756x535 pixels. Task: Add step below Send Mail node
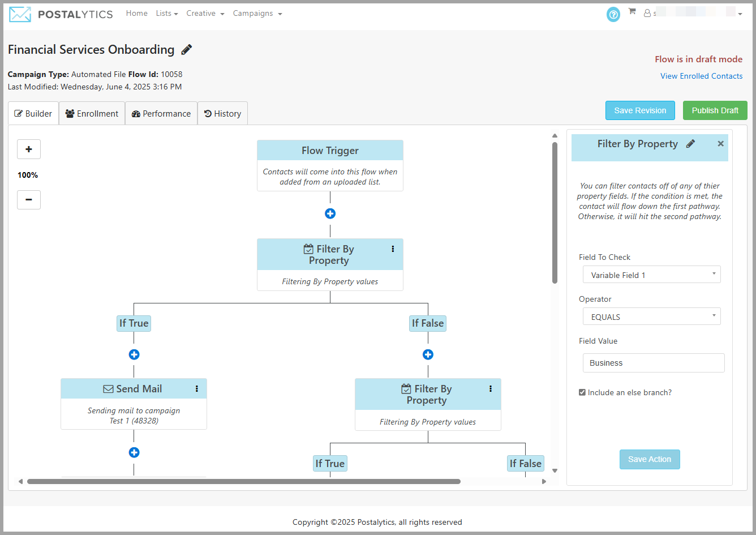coord(134,452)
